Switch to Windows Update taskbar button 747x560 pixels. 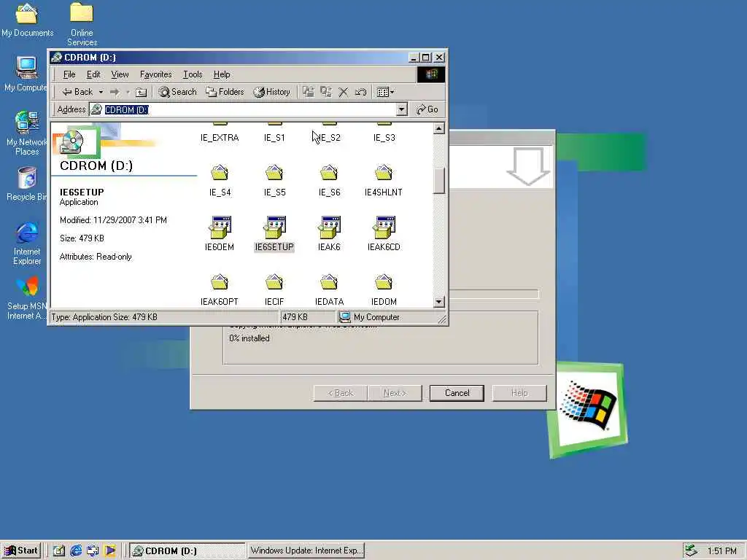tap(306, 551)
